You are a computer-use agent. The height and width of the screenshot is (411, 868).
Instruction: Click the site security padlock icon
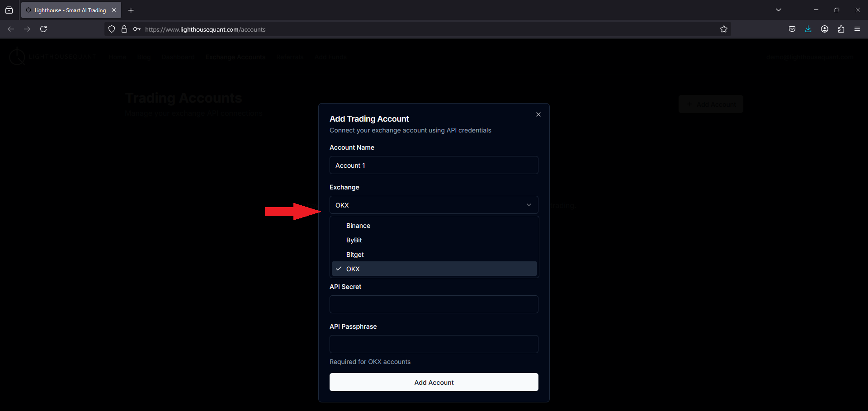124,29
